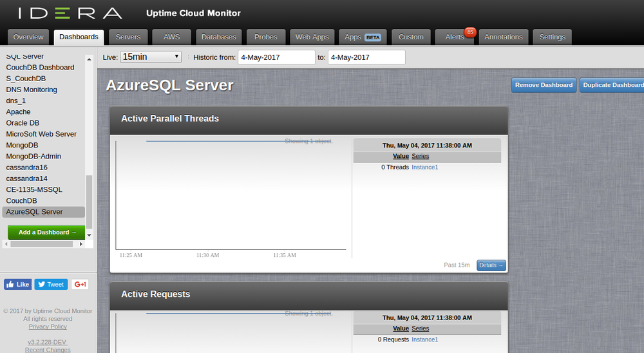
Task: Click the v3.2.228-DEV version link
Action: click(x=47, y=342)
